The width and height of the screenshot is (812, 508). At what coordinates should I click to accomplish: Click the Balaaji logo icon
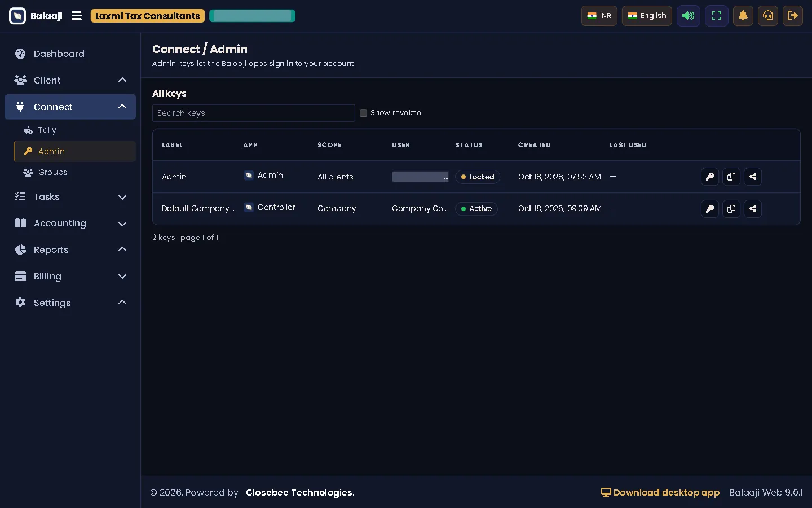17,16
